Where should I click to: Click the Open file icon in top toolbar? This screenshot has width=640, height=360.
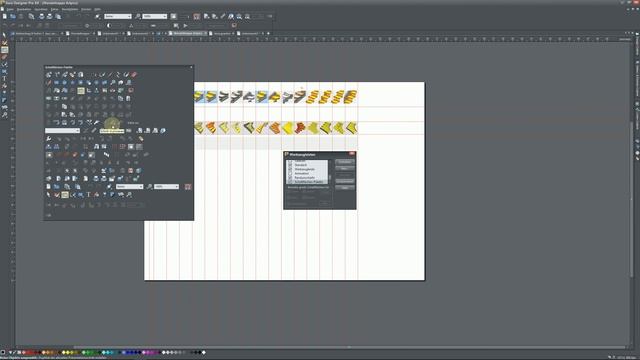pos(13,16)
